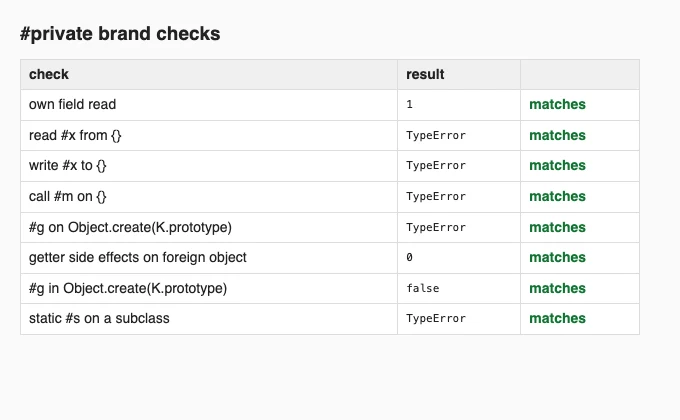Click TypeError result for 'call #m on {}'
Screen dimensions: 680x420
[436, 197]
